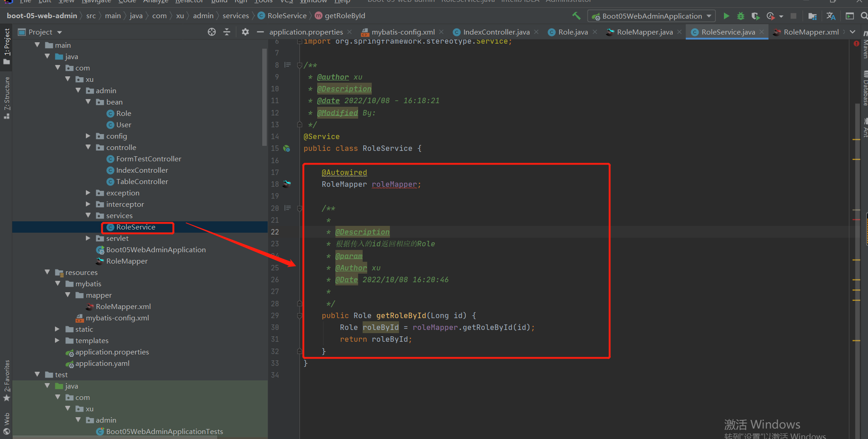Click Search Everywhere magnifier icon
868x439 pixels.
coord(864,16)
